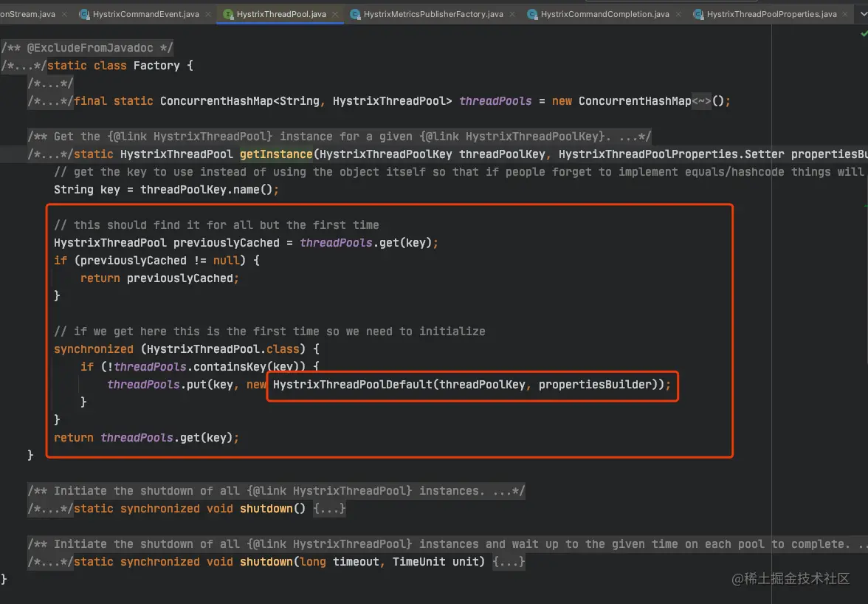Click 'return previouslyCached;' statement
This screenshot has width=868, height=604.
point(160,278)
